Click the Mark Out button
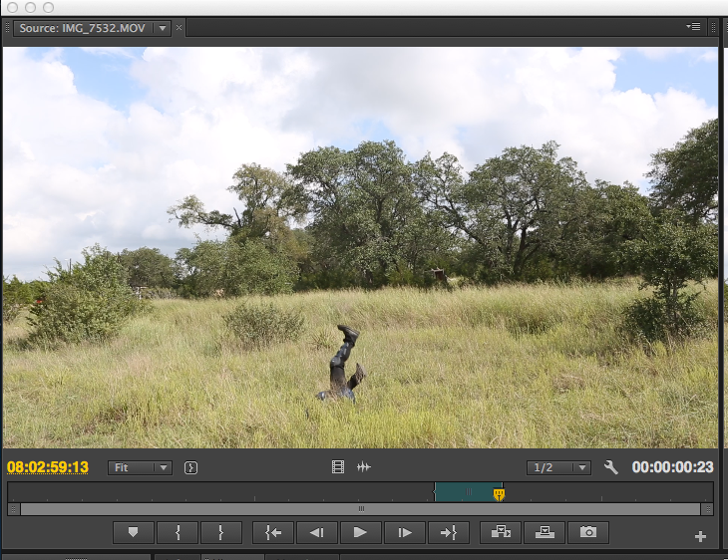 [x=221, y=532]
